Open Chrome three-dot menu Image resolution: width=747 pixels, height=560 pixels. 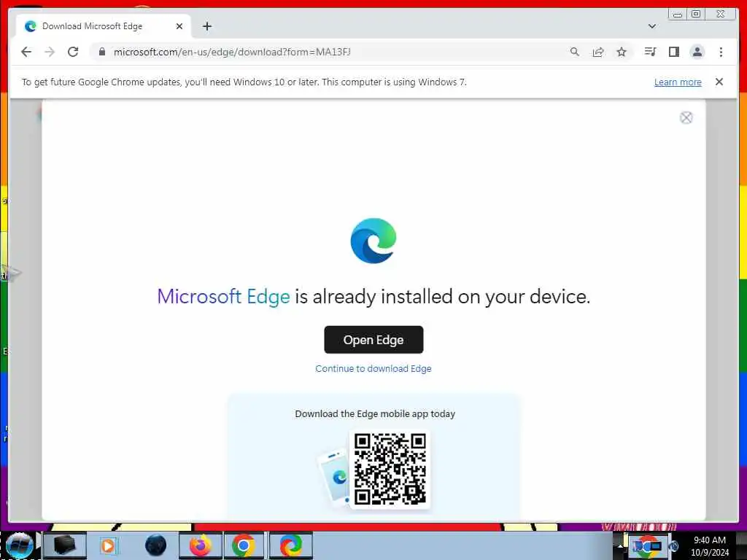(x=721, y=52)
